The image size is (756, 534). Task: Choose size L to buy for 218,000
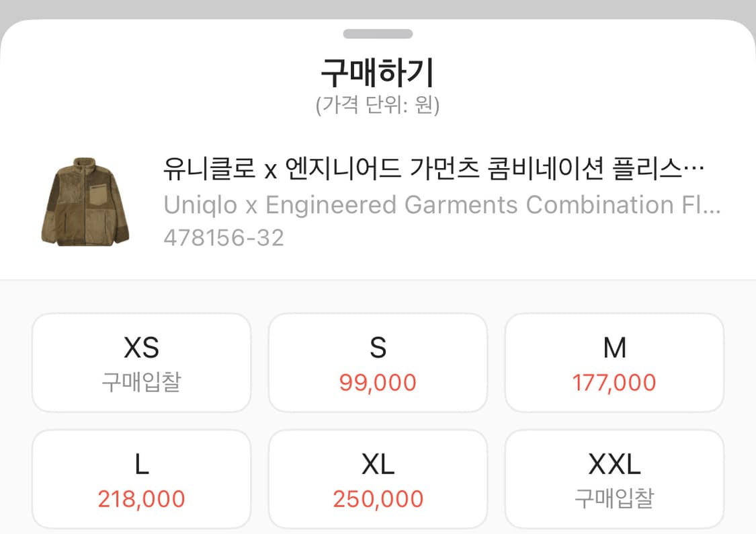pyautogui.click(x=141, y=478)
